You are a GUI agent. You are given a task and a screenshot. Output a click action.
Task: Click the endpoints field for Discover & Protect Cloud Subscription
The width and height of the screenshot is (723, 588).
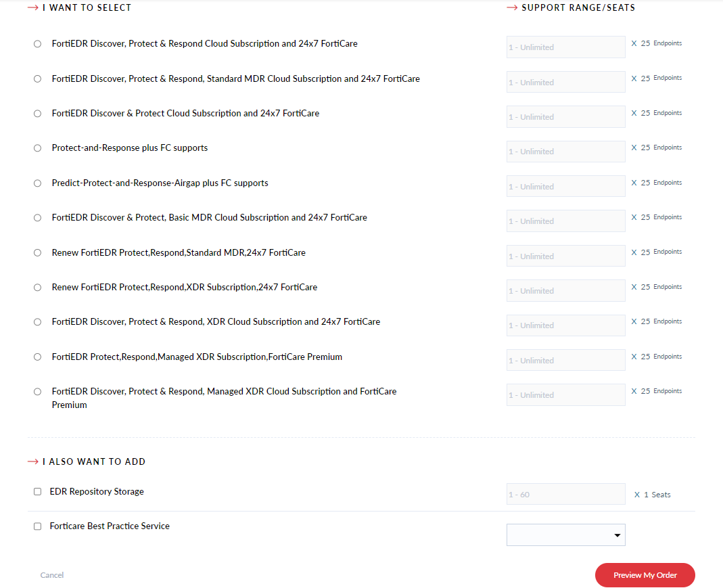tap(565, 116)
